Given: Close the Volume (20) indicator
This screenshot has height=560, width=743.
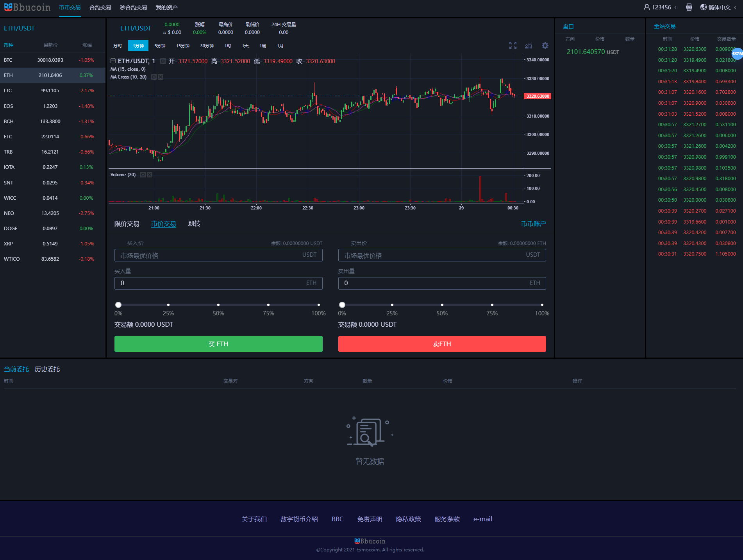Looking at the screenshot, I should pos(150,175).
